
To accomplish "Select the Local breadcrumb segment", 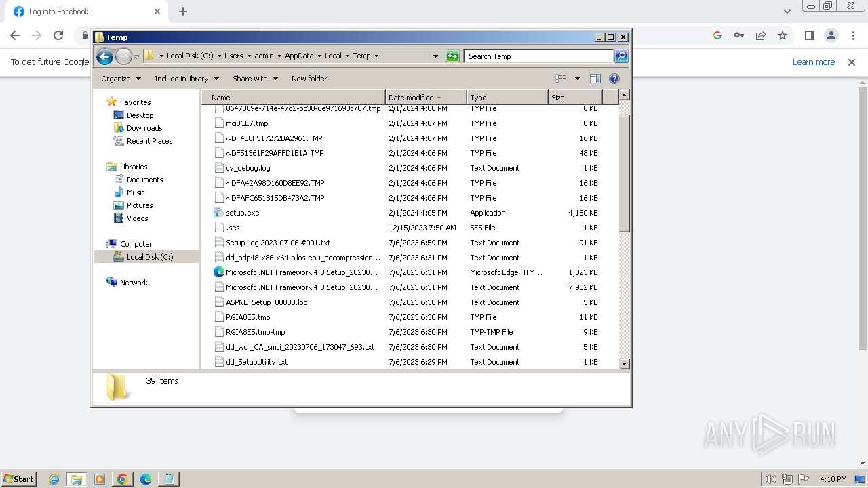I will [x=333, y=56].
